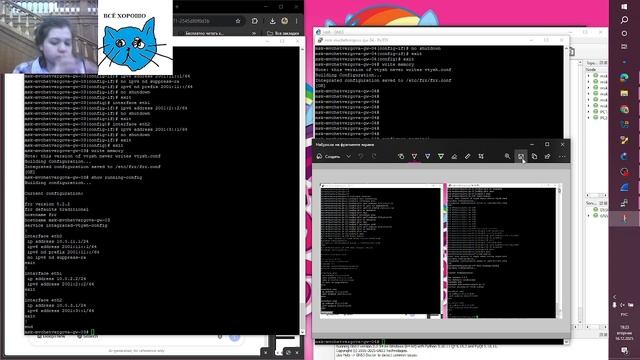640x360 pixels.
Task: Copy the snip to clipboard
Action: pyautogui.click(x=534, y=156)
